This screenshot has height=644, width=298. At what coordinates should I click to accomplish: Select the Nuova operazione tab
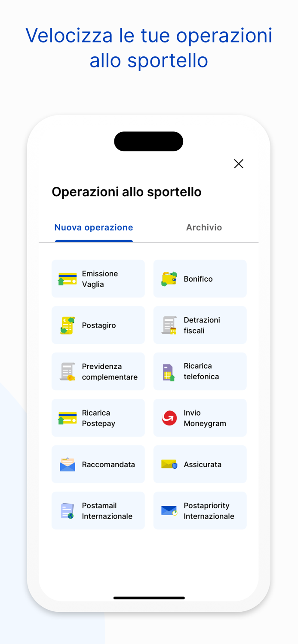click(94, 228)
